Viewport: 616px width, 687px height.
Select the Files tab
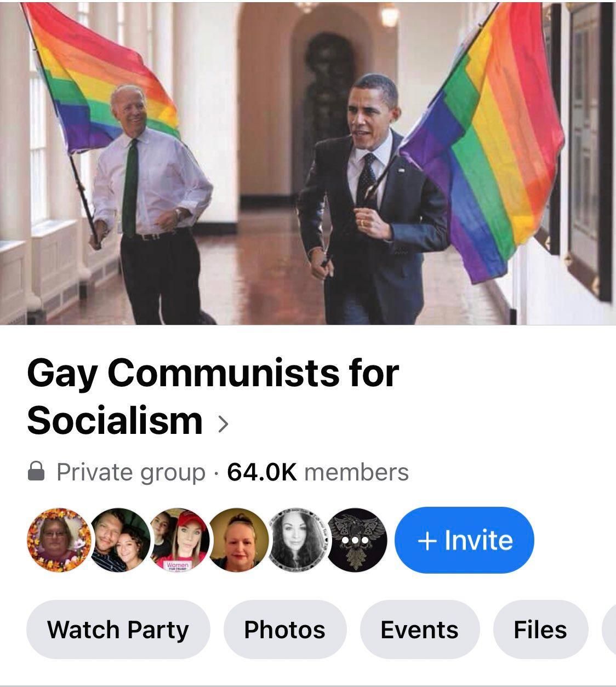point(540,629)
